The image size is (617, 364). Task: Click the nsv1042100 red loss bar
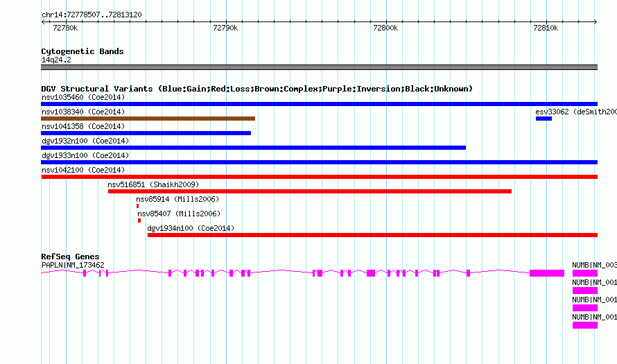pyautogui.click(x=319, y=177)
